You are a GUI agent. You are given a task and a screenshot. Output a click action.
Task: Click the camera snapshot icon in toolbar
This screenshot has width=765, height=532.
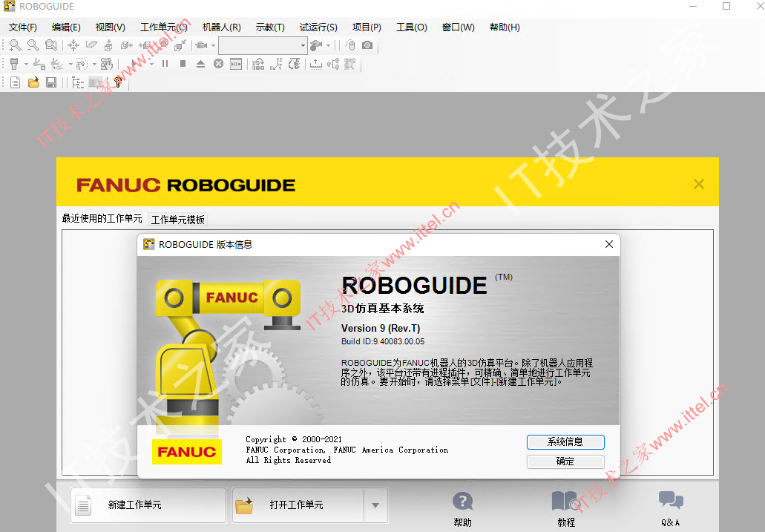367,45
